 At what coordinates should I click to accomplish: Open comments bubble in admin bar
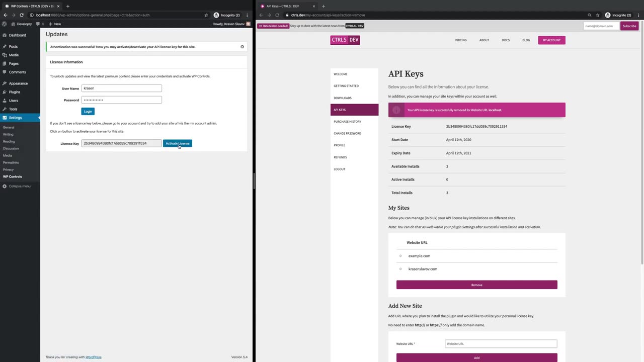(x=40, y=24)
